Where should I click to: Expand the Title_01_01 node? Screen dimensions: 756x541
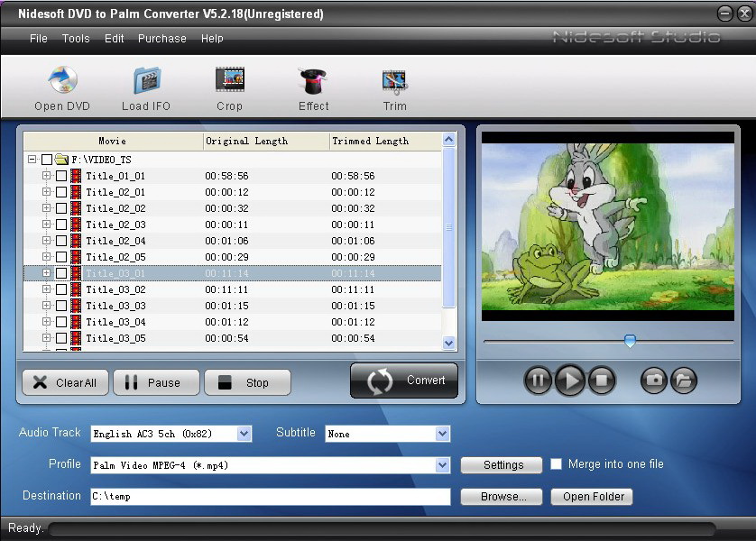(46, 175)
